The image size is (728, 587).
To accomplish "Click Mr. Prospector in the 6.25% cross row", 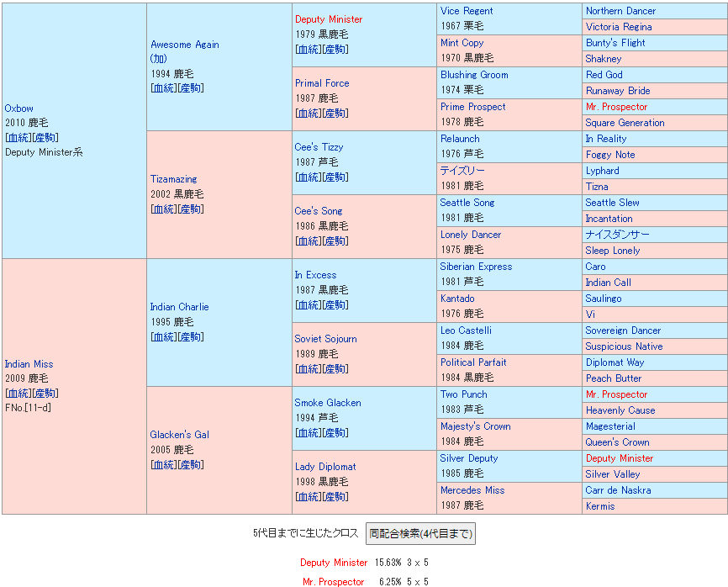I will pyautogui.click(x=334, y=582).
